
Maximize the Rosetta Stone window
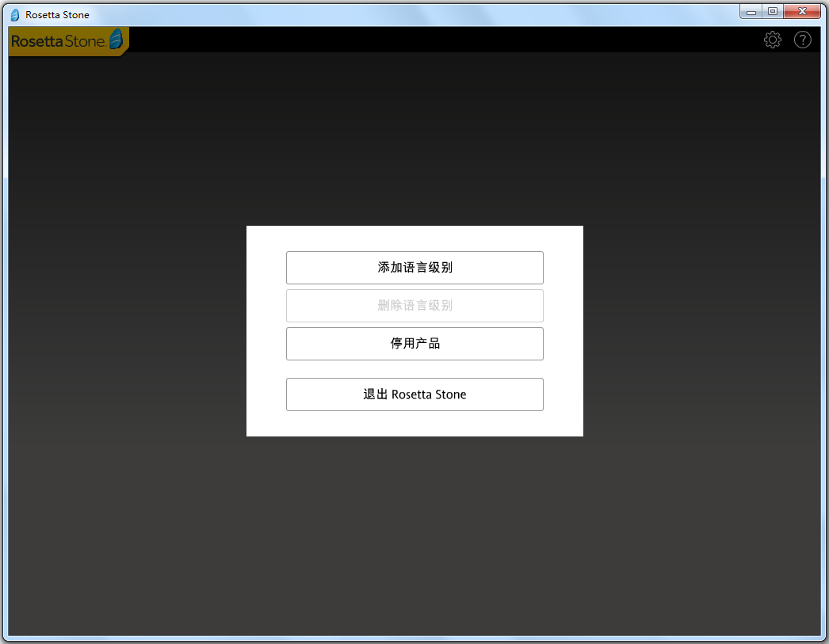point(772,11)
